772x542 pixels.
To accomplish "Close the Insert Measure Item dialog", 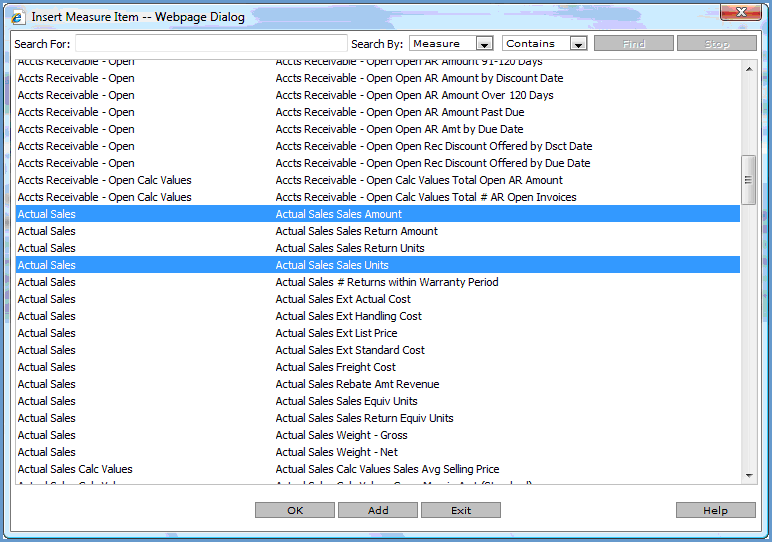I will pos(739,13).
